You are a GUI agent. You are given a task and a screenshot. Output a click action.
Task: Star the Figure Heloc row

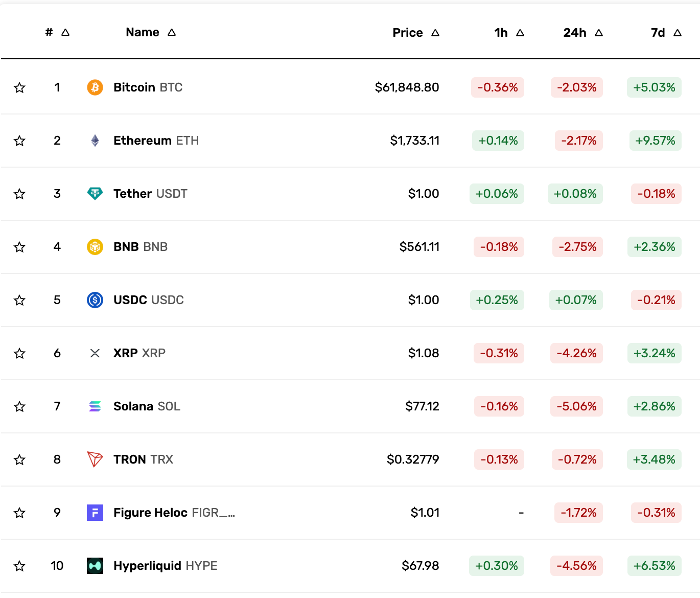click(19, 513)
